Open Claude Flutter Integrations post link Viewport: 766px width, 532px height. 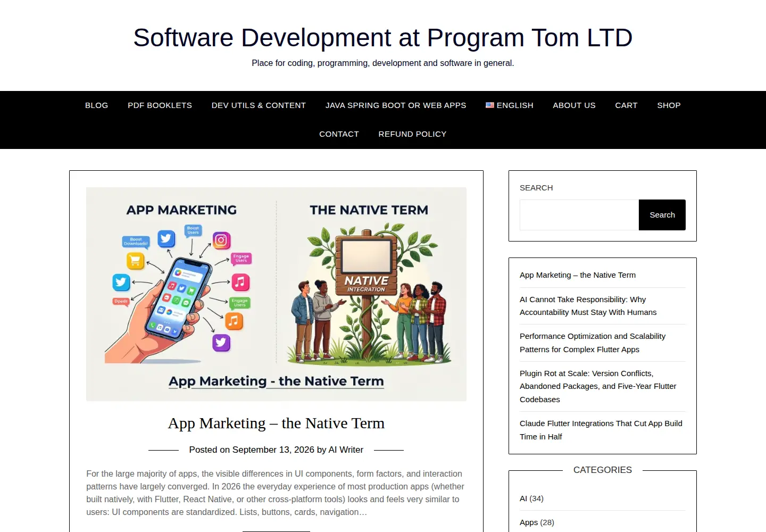pos(601,430)
